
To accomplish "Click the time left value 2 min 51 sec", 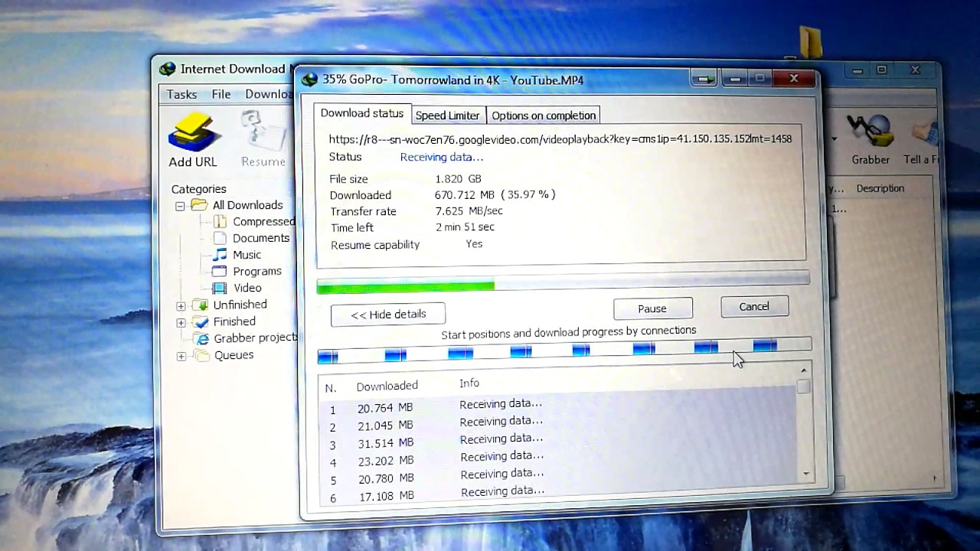I will (465, 227).
